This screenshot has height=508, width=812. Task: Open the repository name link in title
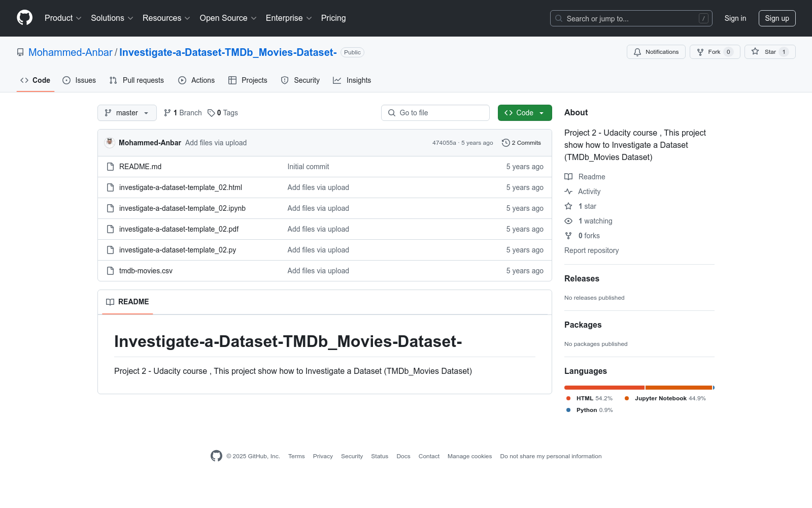coord(228,52)
